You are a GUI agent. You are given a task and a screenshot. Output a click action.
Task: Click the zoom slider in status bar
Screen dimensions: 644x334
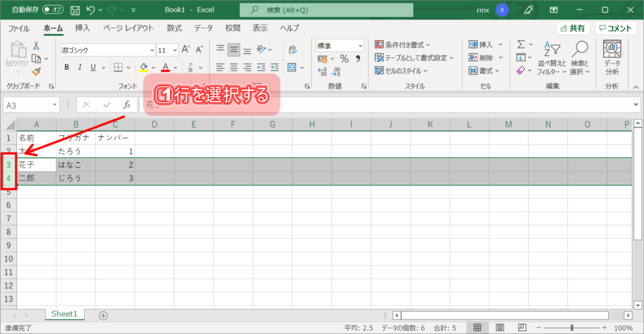[x=571, y=328]
